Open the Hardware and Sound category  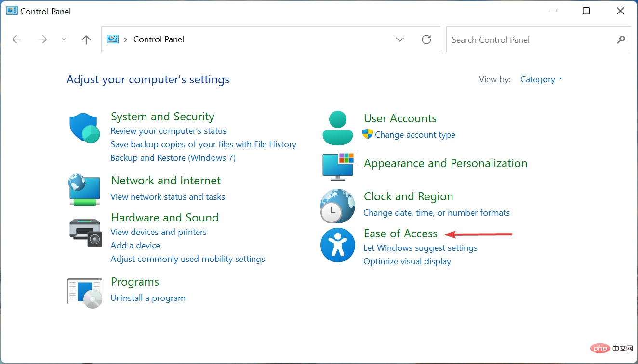tap(165, 218)
